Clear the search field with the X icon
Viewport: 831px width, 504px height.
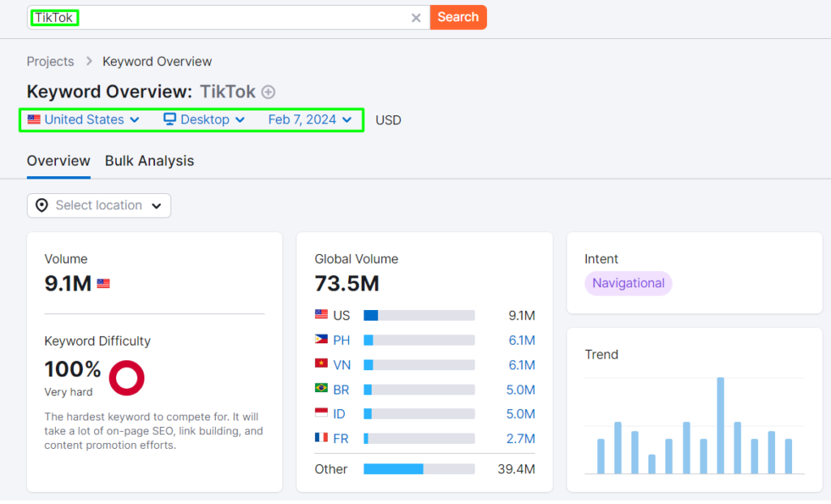416,18
